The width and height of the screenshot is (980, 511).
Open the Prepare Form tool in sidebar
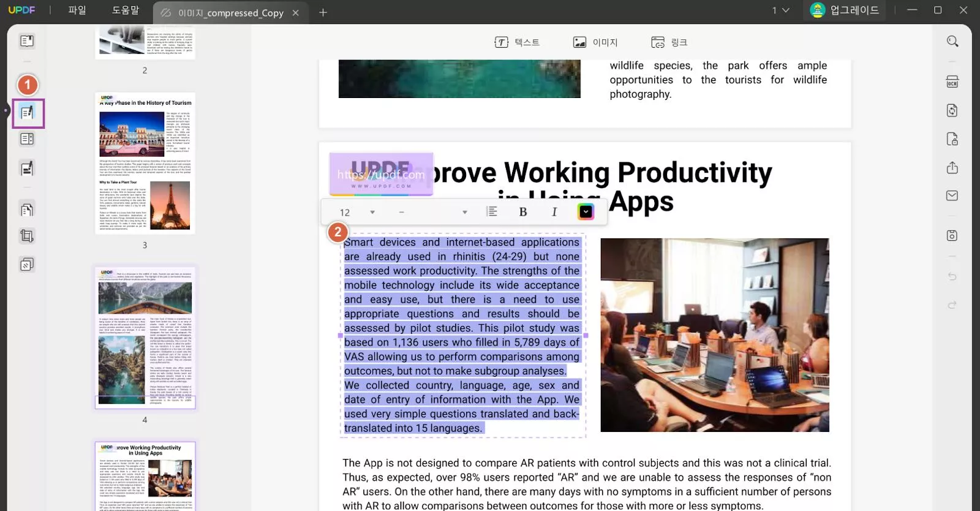[27, 139]
